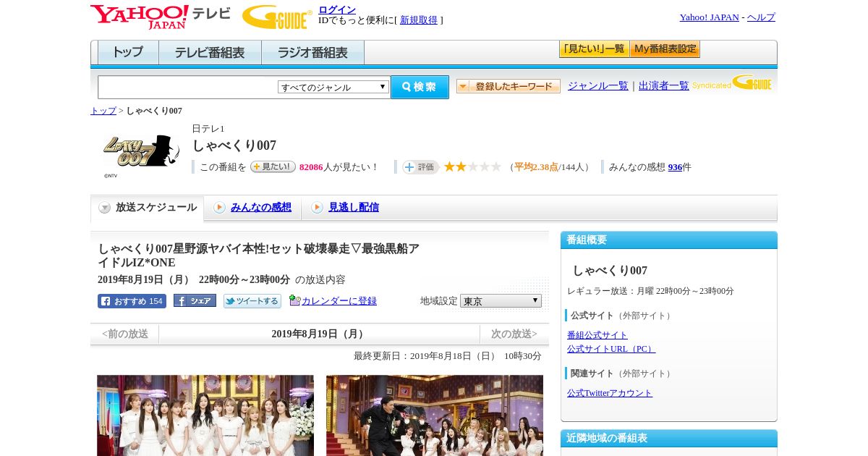Click the 近隣地域の番組表 panel header
The height and width of the screenshot is (456, 868).
click(669, 439)
